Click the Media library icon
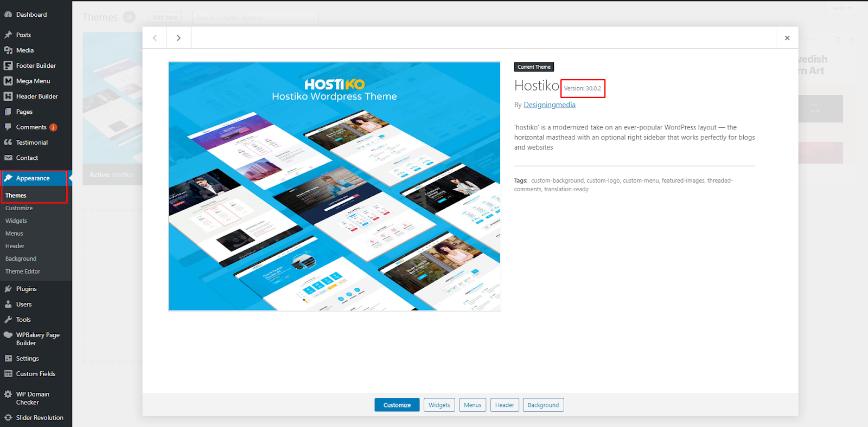This screenshot has height=427, width=868. (x=8, y=50)
